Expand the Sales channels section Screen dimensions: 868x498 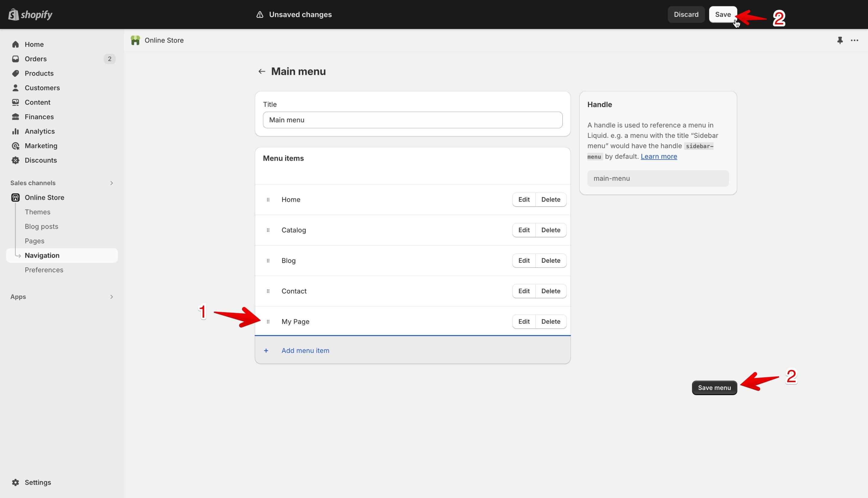tap(112, 183)
